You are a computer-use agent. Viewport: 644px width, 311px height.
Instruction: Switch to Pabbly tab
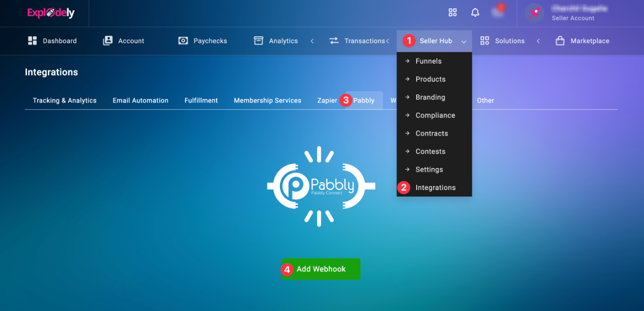pos(364,100)
